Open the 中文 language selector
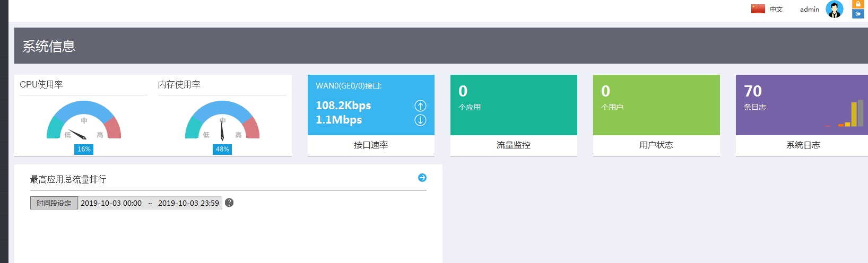 [x=776, y=10]
